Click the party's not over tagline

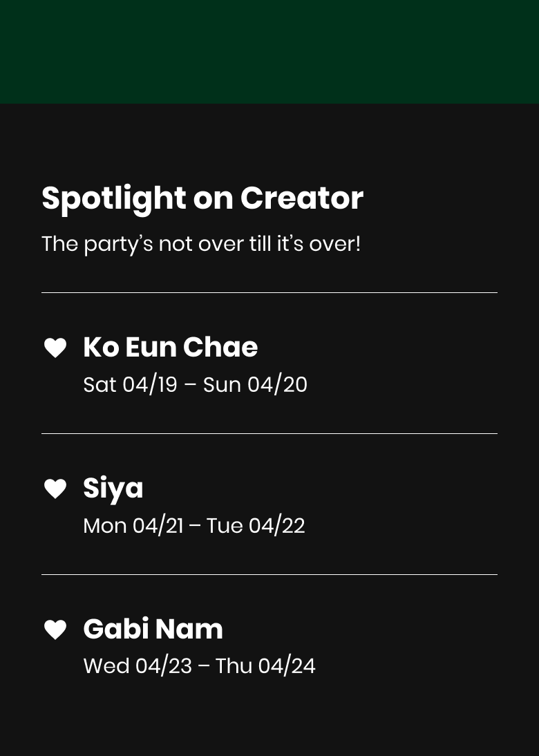coord(201,244)
